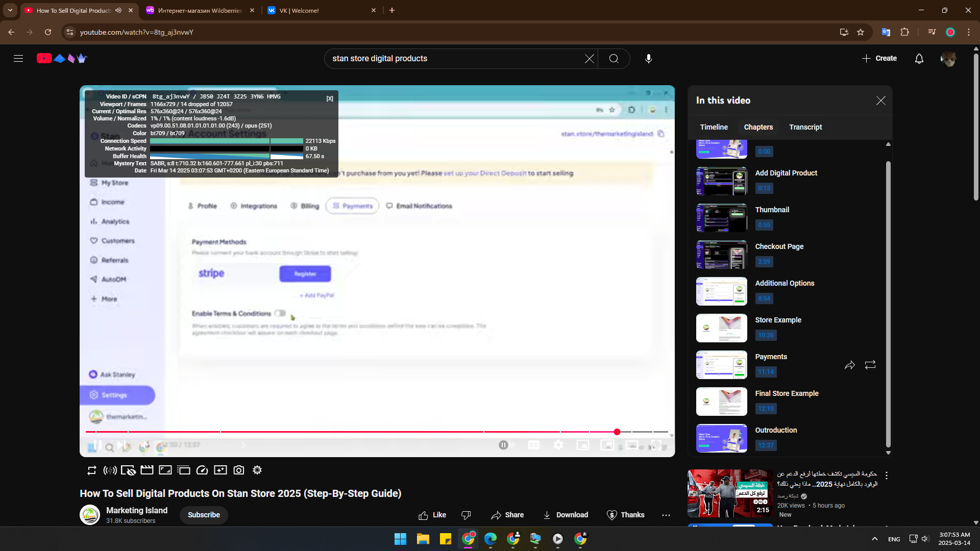This screenshot has height=551, width=980.
Task: Subscribe to Marketing Island
Action: click(204, 515)
